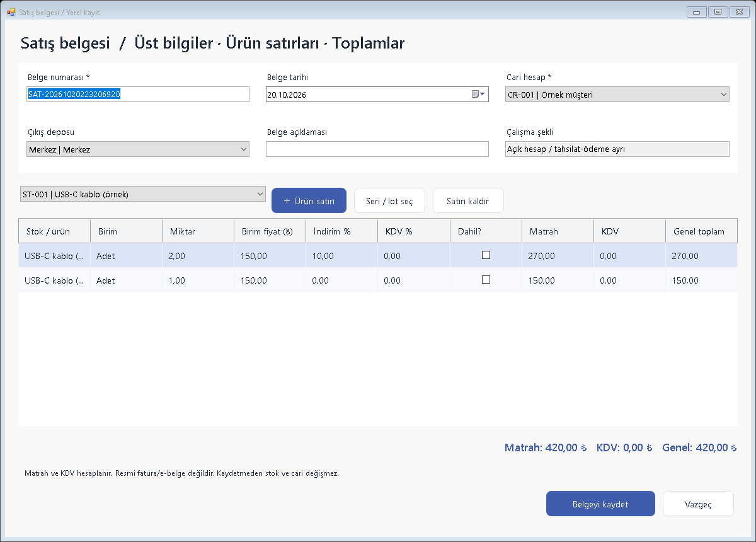756x542 pixels.
Task: Select the Genel toplam cell showing 150,00
Action: pos(701,280)
